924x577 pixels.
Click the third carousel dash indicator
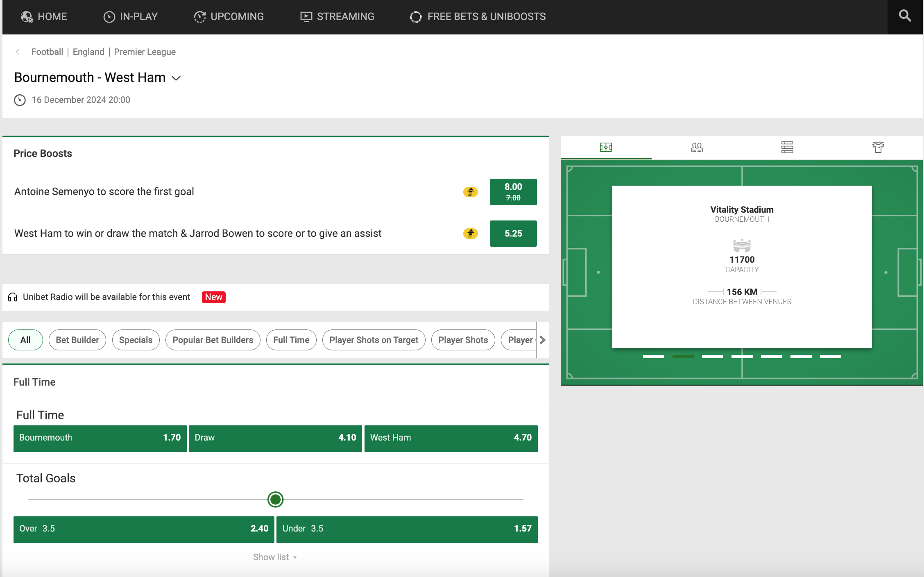click(x=712, y=357)
